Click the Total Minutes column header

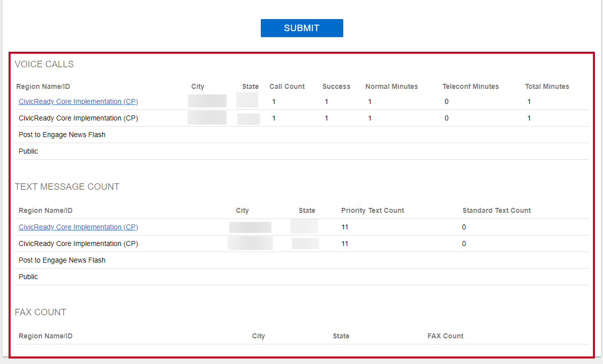pyautogui.click(x=547, y=86)
